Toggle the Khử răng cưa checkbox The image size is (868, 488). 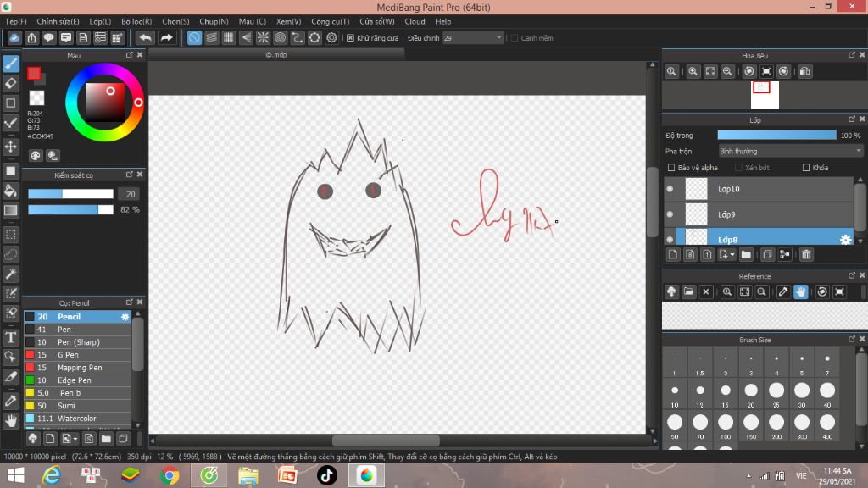click(350, 37)
